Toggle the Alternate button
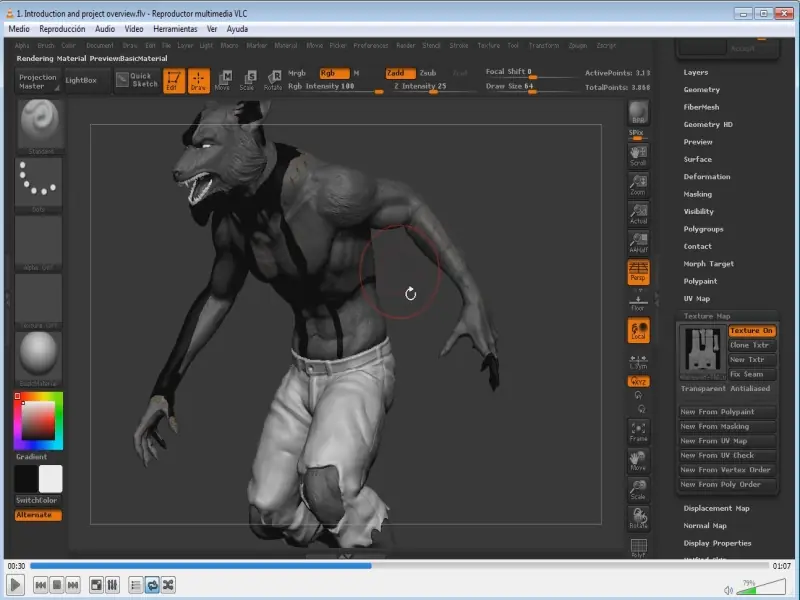This screenshot has width=800, height=600. click(38, 515)
